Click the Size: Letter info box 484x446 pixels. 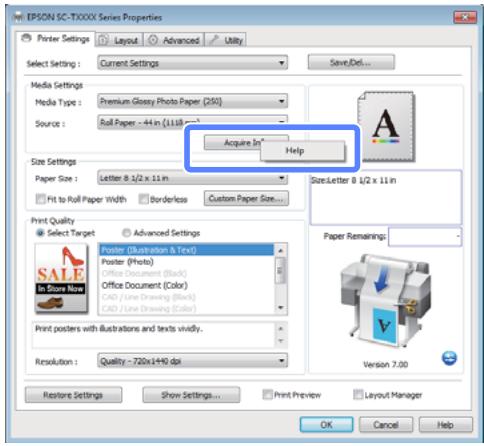pyautogui.click(x=386, y=197)
